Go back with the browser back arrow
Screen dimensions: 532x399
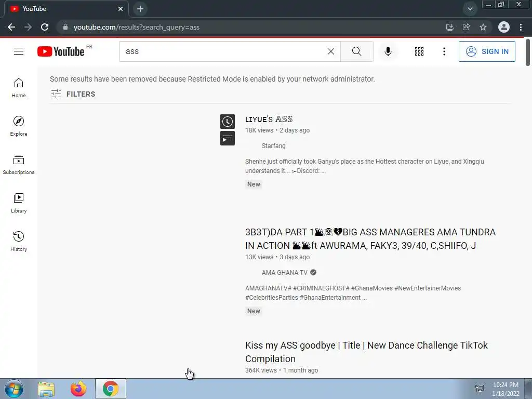pyautogui.click(x=11, y=27)
